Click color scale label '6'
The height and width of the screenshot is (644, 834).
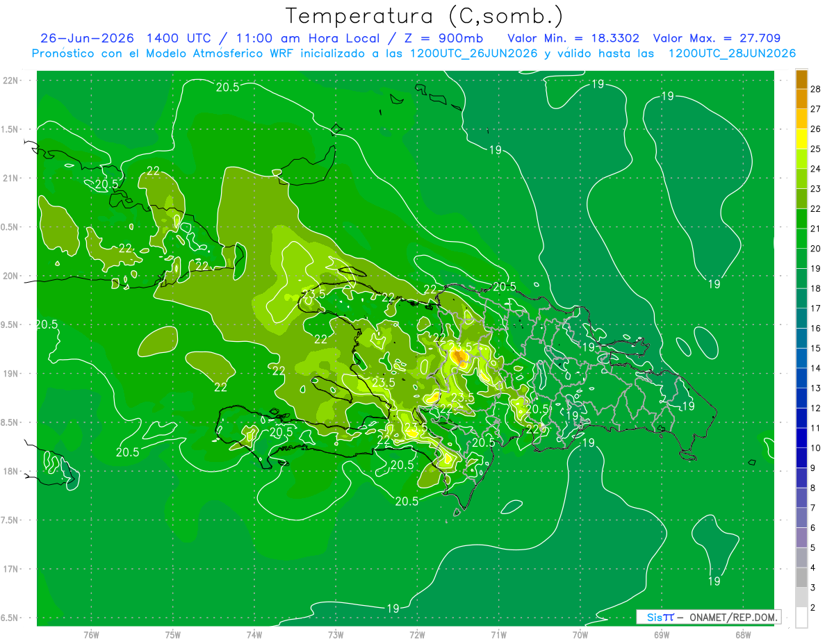coord(813,528)
